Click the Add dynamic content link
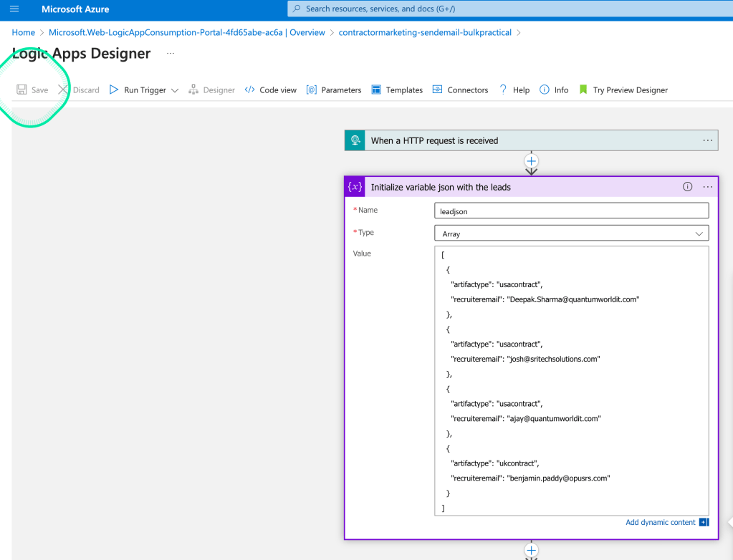Screen dimensions: 733x560 click(660, 522)
